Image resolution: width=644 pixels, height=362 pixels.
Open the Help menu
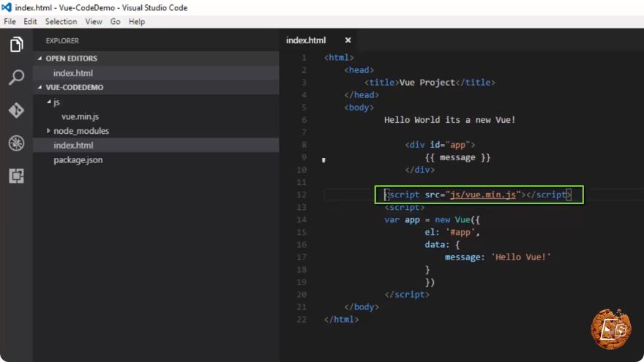[x=137, y=22]
